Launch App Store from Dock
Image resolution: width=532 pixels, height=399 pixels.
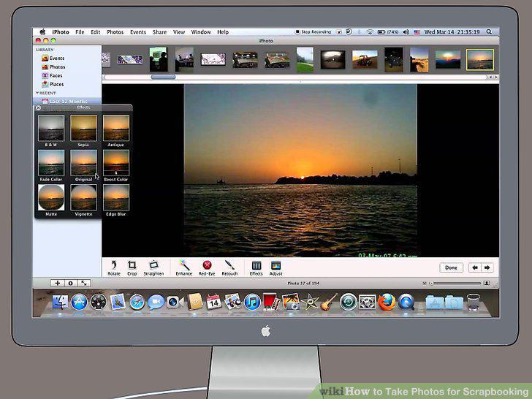tap(79, 302)
